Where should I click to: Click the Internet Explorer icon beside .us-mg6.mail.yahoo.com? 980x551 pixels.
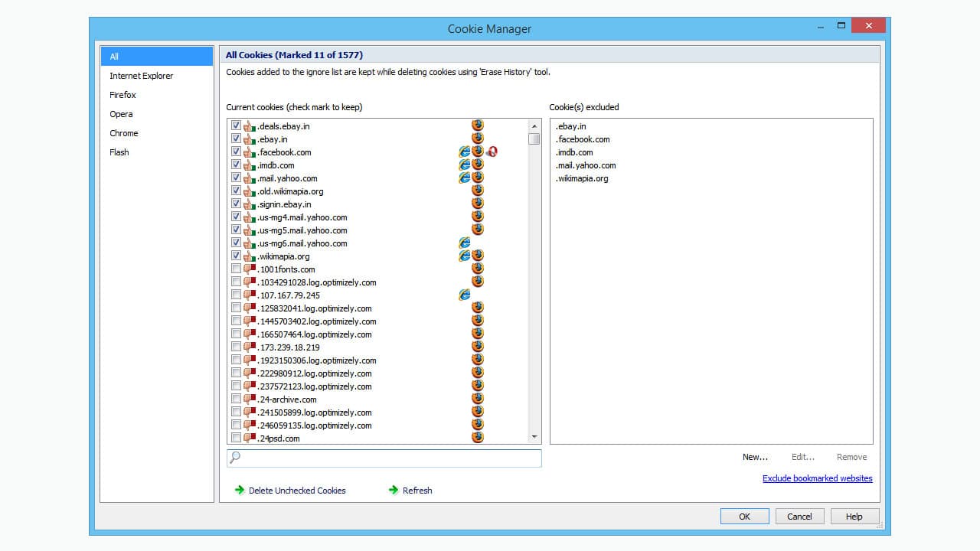tap(464, 242)
